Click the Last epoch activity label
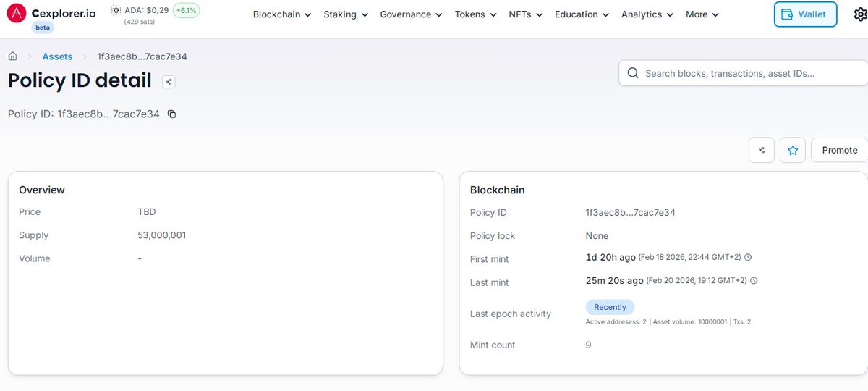Image resolution: width=868 pixels, height=391 pixels. [x=511, y=314]
